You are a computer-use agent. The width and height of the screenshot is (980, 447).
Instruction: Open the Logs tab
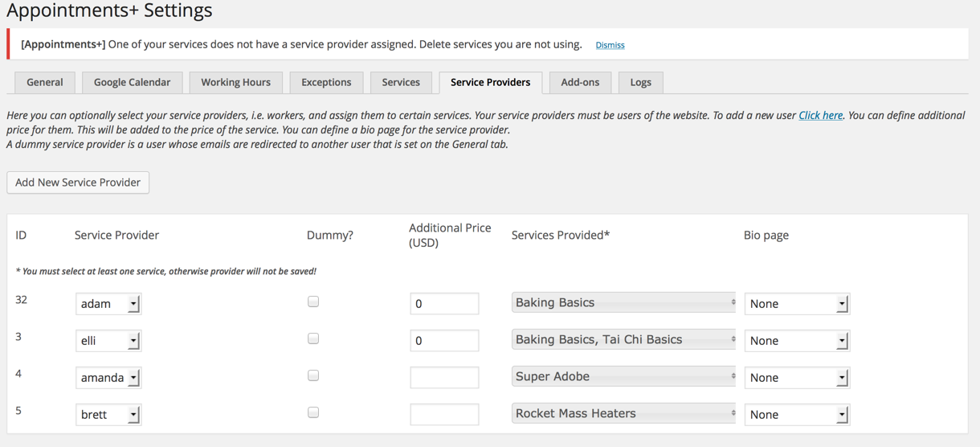coord(640,82)
